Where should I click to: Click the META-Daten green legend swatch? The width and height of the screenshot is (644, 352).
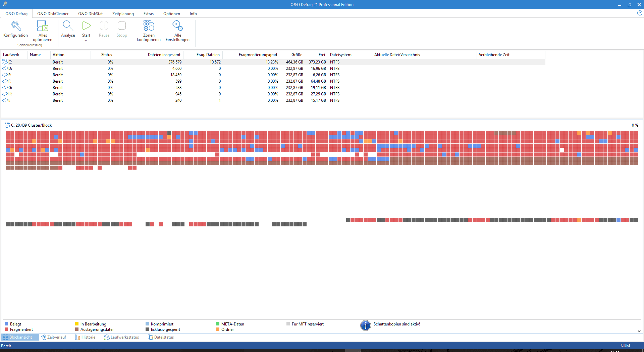coord(218,324)
